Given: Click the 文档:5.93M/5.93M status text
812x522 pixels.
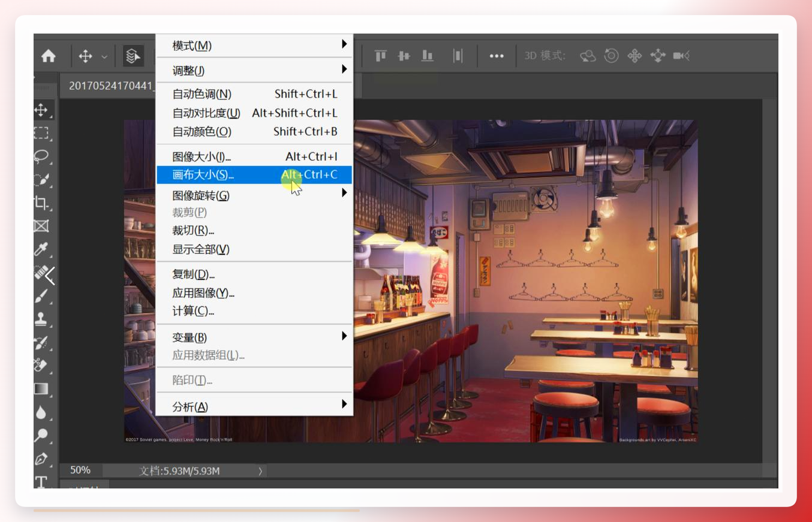Looking at the screenshot, I should pos(179,471).
